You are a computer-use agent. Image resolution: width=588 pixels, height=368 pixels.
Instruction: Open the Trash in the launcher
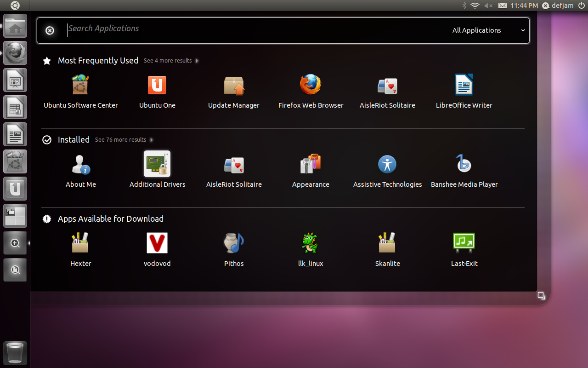15,353
